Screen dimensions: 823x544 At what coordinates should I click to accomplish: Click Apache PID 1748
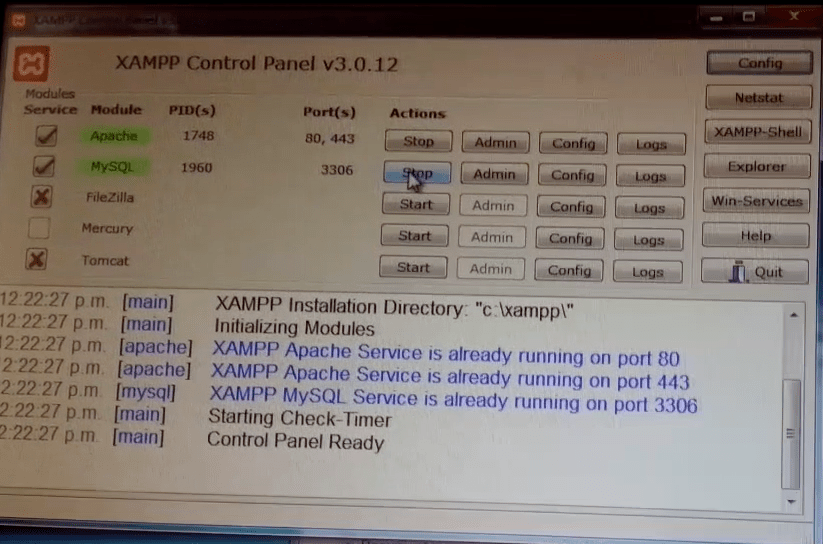pyautogui.click(x=198, y=136)
